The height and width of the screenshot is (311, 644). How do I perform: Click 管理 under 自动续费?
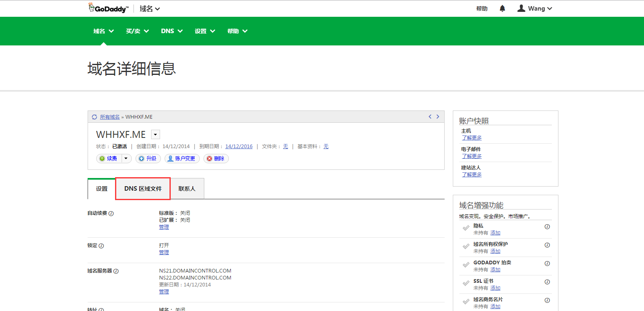(x=164, y=227)
